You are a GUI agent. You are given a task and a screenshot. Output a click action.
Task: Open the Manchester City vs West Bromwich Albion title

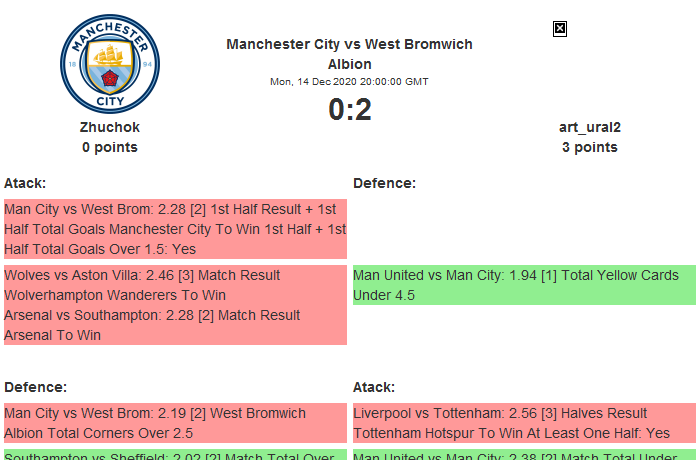(349, 54)
